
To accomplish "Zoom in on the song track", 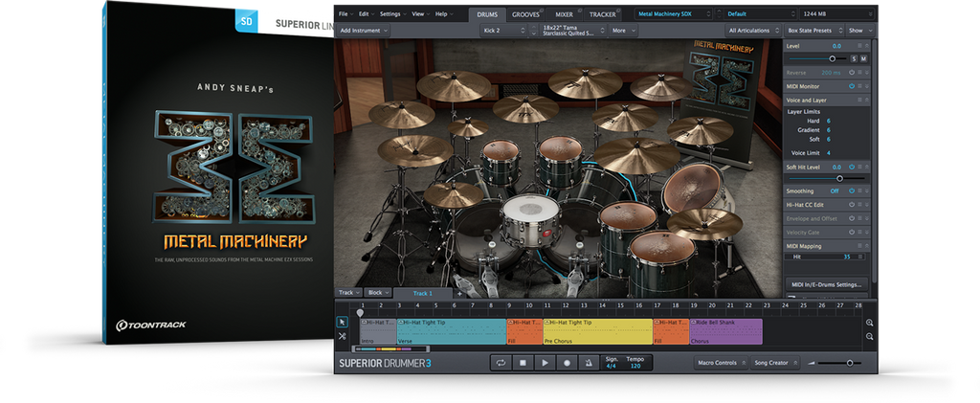I will coord(869,323).
